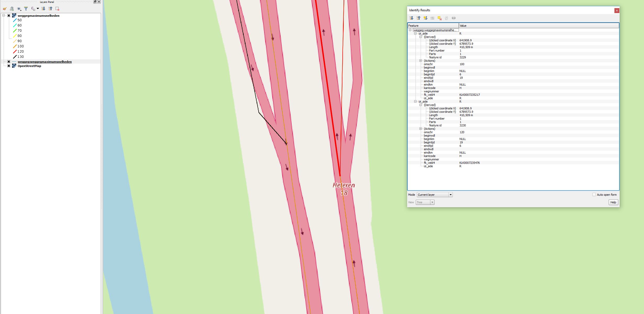Viewport: 644px width, 314px height.
Task: Click the Filter Legend by Map Content funnel
Action: coord(26,9)
